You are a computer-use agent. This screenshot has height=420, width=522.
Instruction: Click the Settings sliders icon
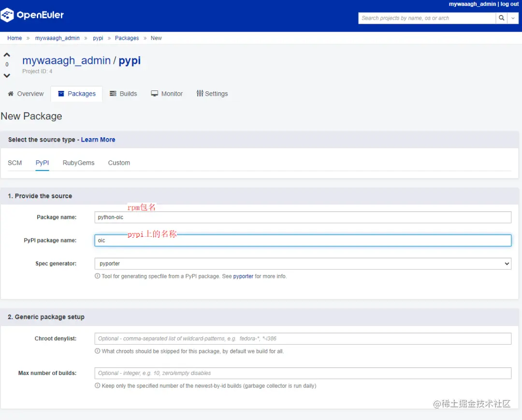(x=200, y=93)
